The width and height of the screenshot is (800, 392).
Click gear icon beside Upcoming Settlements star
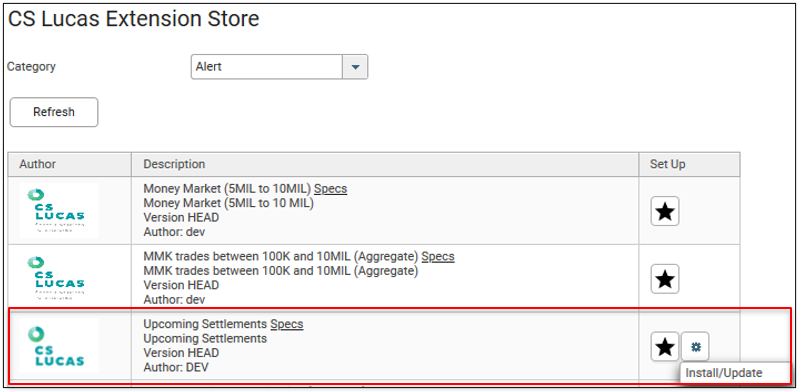696,347
